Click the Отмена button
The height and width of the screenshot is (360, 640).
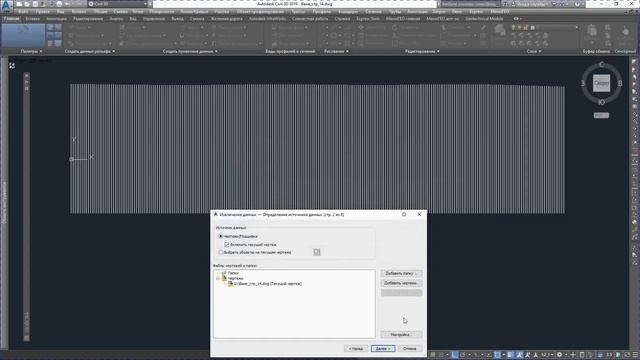coord(410,349)
